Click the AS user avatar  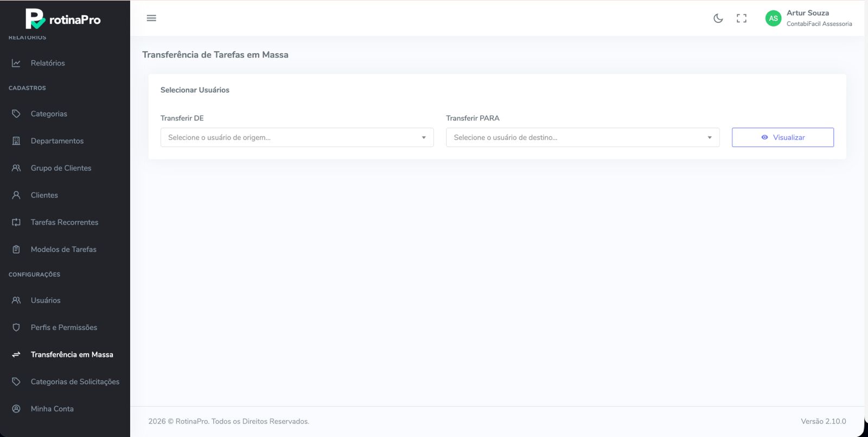(773, 18)
